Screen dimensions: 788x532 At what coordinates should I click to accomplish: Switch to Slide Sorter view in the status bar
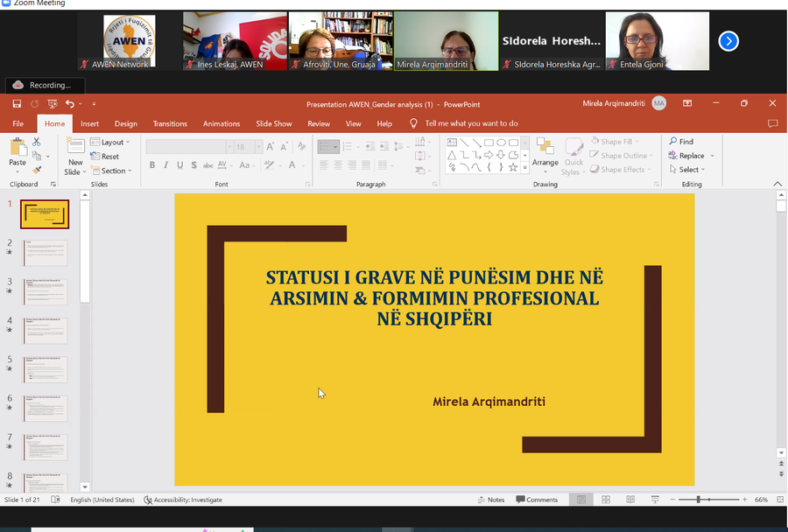point(605,500)
